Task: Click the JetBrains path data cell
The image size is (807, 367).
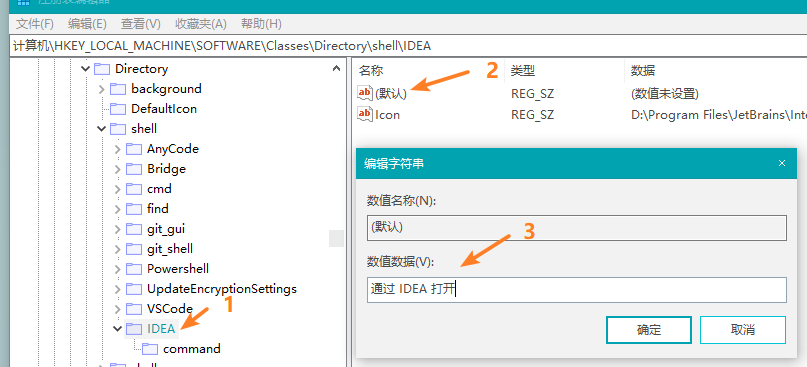Action: 719,114
